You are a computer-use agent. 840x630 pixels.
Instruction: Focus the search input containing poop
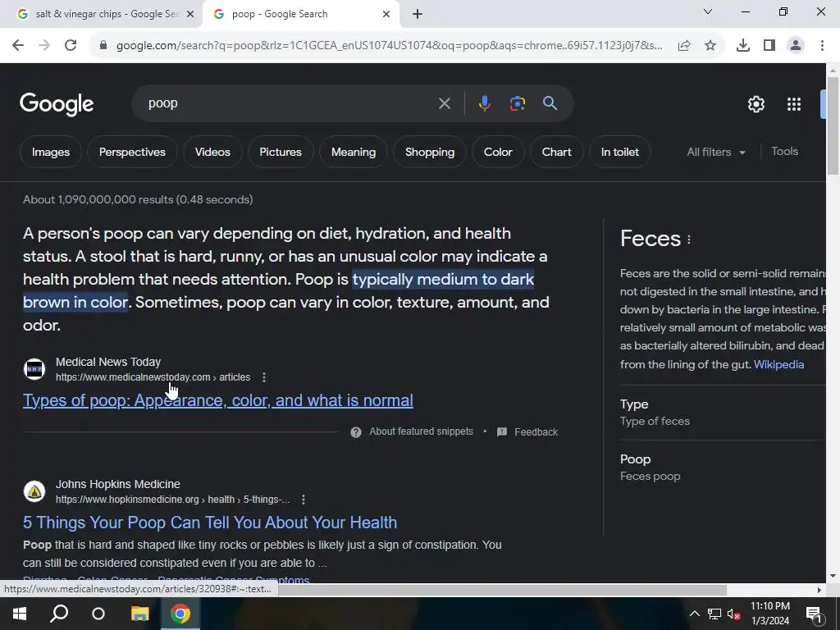point(290,103)
